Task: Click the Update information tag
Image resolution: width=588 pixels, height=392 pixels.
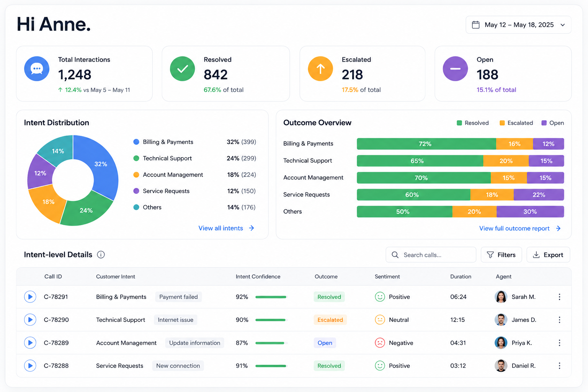Action: tap(194, 343)
